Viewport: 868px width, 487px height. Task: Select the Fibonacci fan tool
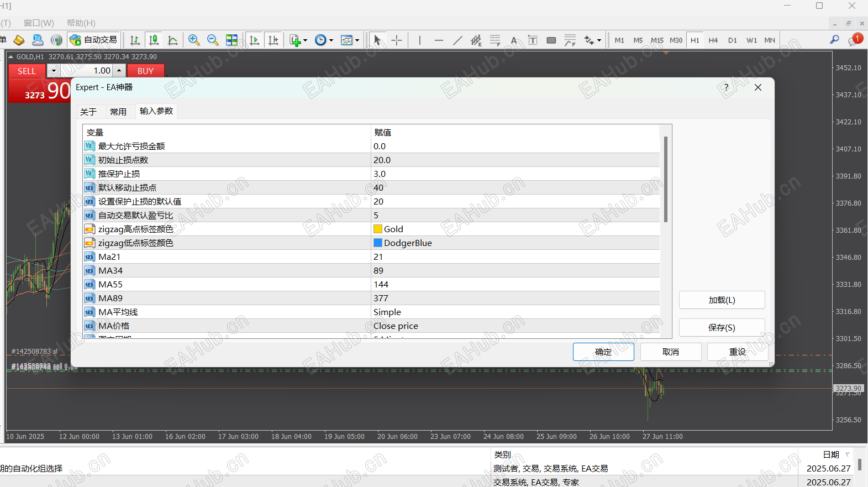point(570,40)
